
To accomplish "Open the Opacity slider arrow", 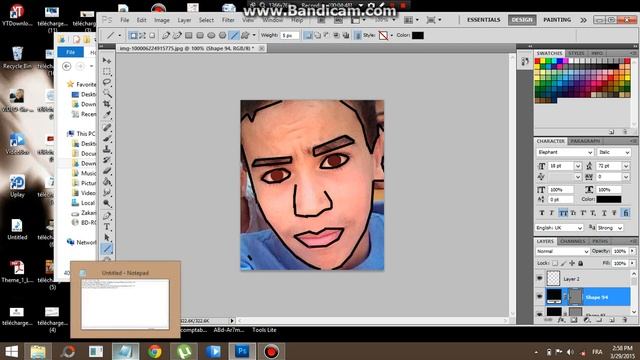I will coord(632,251).
